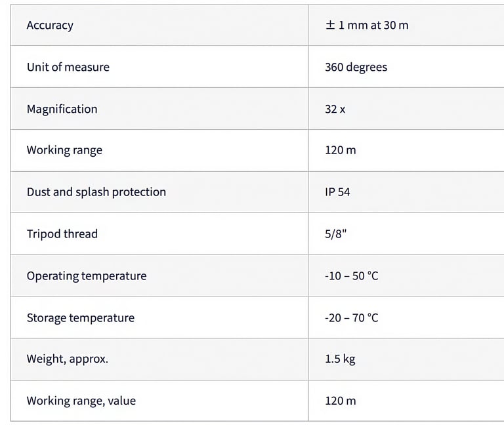Select the 1.5 kg weight value
This screenshot has height=425, width=504.
pos(340,359)
